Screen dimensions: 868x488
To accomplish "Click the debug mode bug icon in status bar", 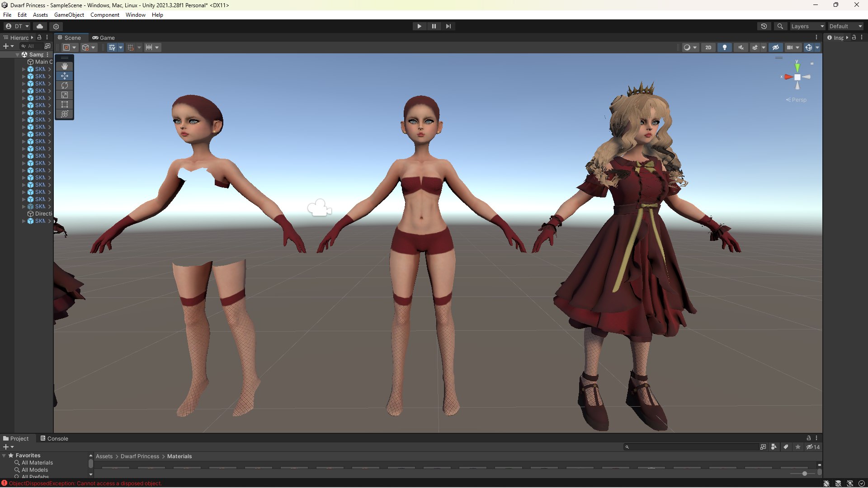I will click(826, 483).
